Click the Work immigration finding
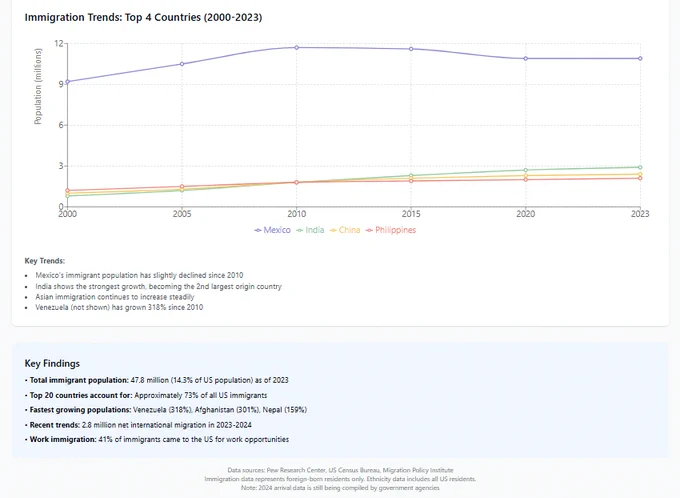The width and height of the screenshot is (680, 498). tap(157, 439)
